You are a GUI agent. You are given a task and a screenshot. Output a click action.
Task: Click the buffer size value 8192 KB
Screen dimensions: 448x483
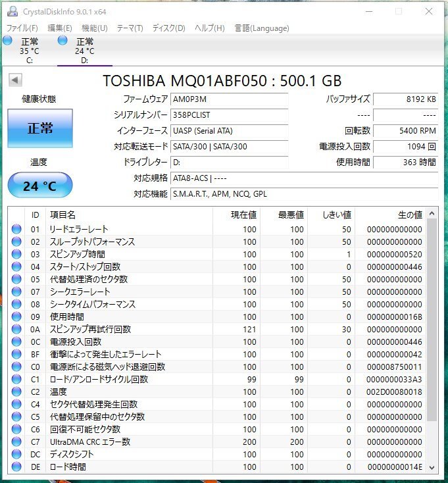point(405,99)
